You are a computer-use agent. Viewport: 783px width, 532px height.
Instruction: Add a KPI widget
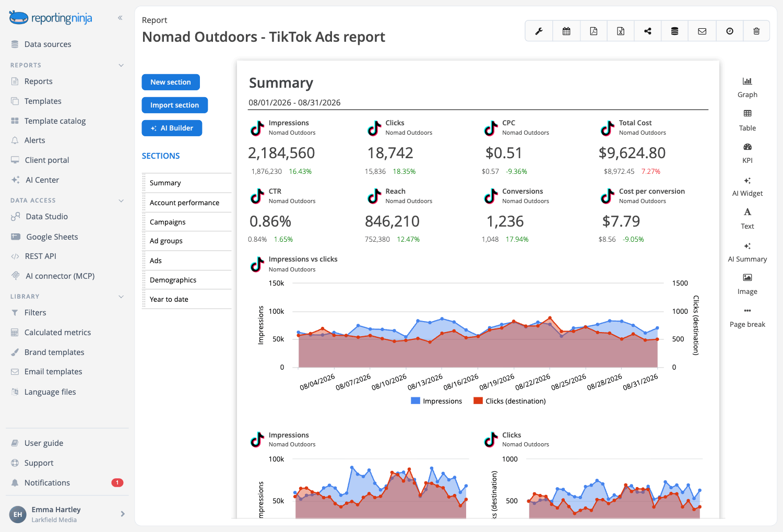(x=748, y=153)
